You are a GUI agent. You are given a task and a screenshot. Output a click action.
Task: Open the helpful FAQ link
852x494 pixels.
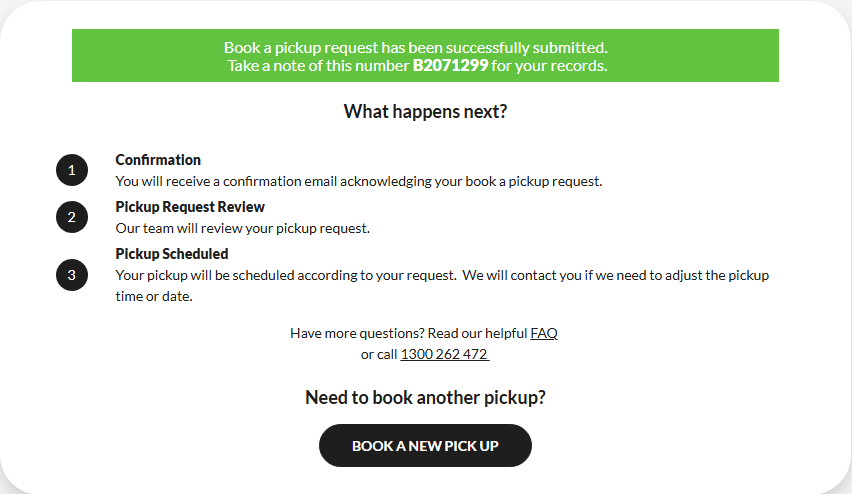[544, 333]
